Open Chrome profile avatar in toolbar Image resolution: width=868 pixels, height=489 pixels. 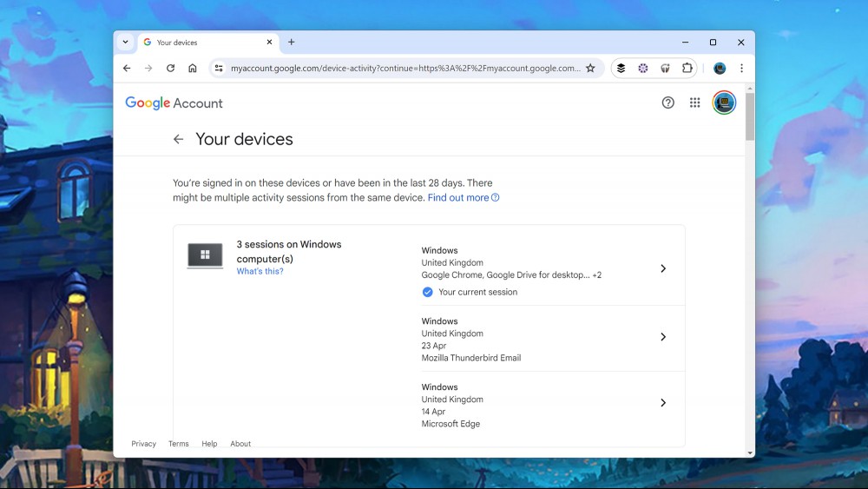tap(720, 68)
